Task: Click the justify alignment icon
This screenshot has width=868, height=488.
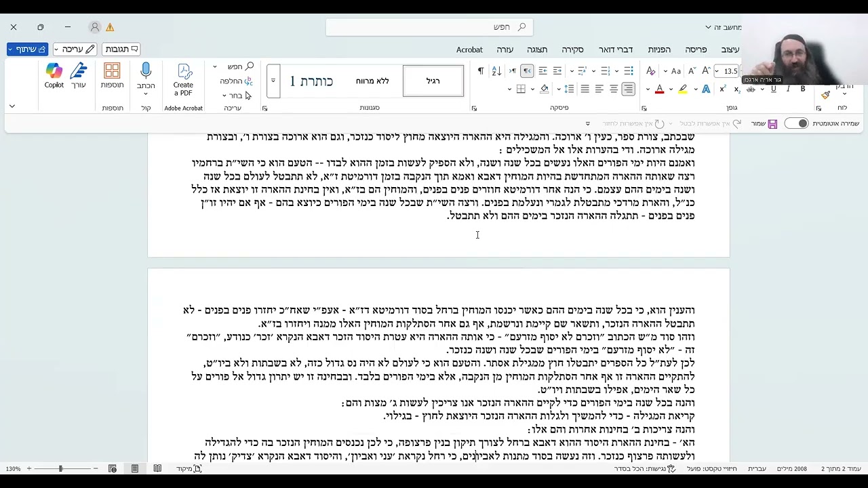Action: pyautogui.click(x=585, y=89)
